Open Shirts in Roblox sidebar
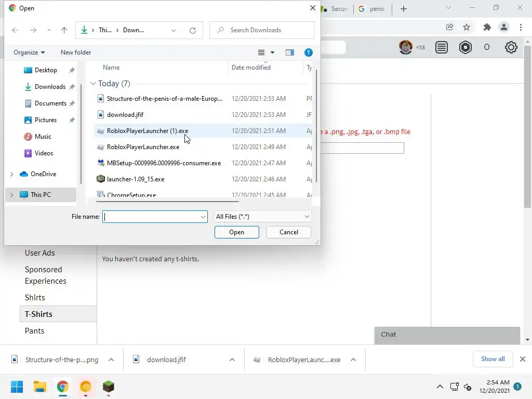The width and height of the screenshot is (532, 399). coord(35,298)
